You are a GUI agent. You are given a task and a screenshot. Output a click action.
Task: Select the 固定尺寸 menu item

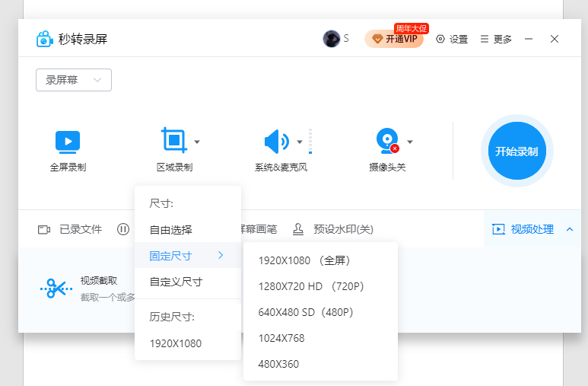pos(188,256)
